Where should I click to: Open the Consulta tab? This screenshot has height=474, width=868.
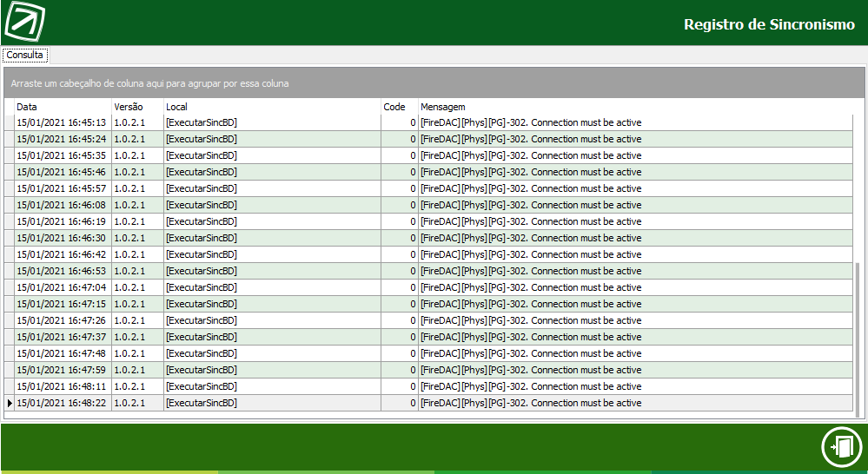pos(25,55)
